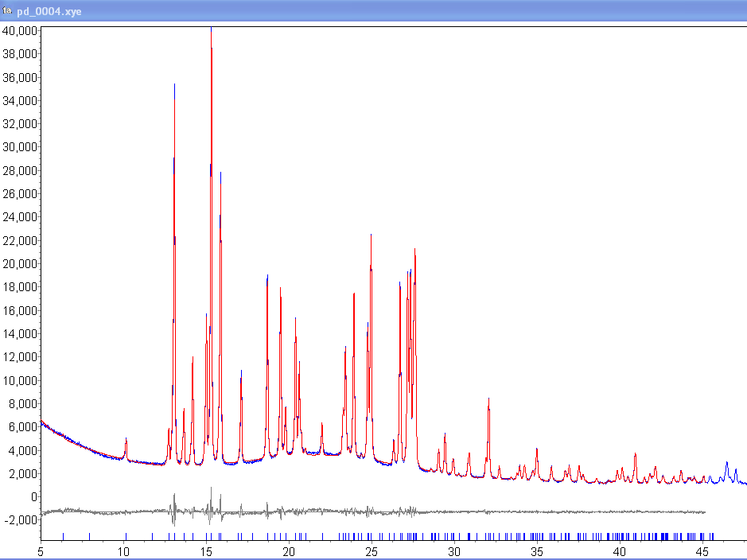
Task: Click the 38,000 y-axis label
Action: point(20,54)
